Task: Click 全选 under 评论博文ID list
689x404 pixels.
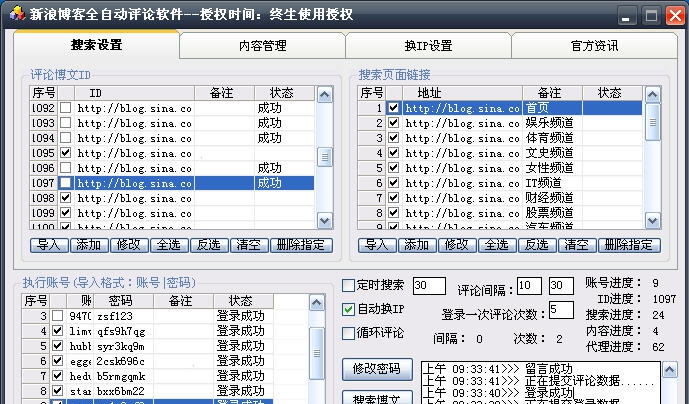Action: point(169,245)
